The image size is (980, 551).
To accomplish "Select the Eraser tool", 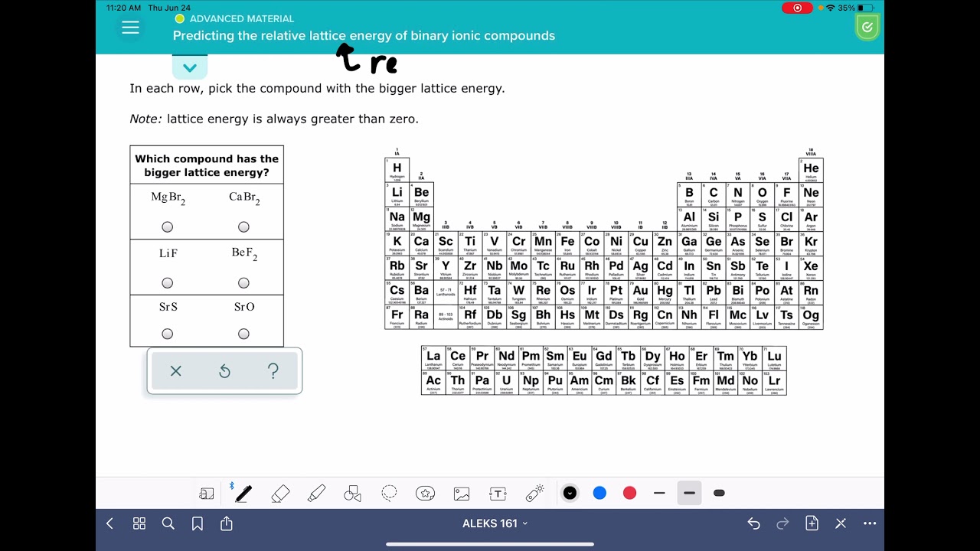I will [280, 494].
